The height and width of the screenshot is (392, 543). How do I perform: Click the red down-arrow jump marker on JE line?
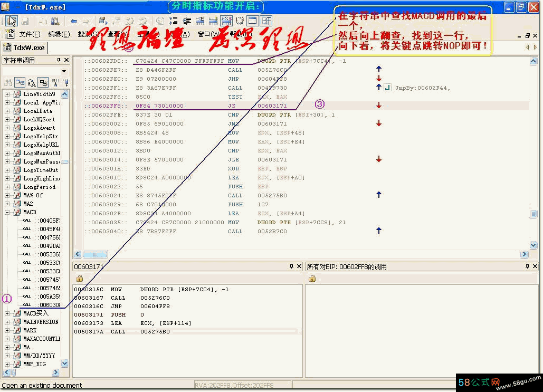point(379,106)
